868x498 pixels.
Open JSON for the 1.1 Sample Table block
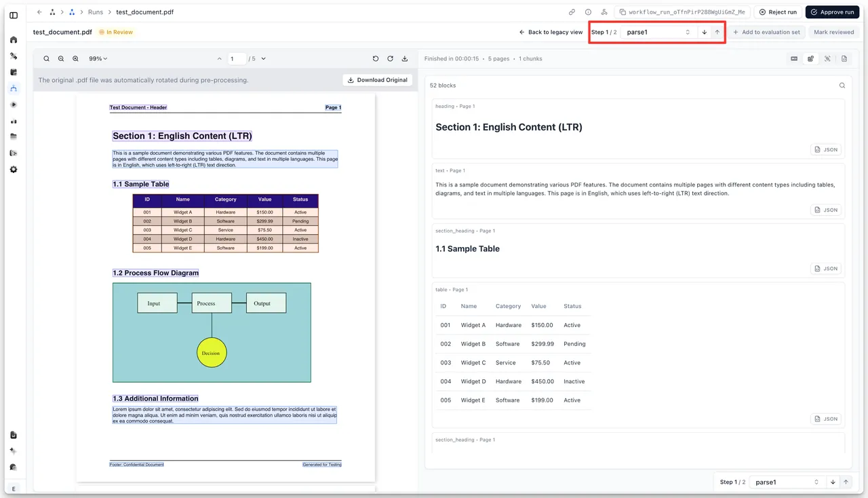point(826,269)
